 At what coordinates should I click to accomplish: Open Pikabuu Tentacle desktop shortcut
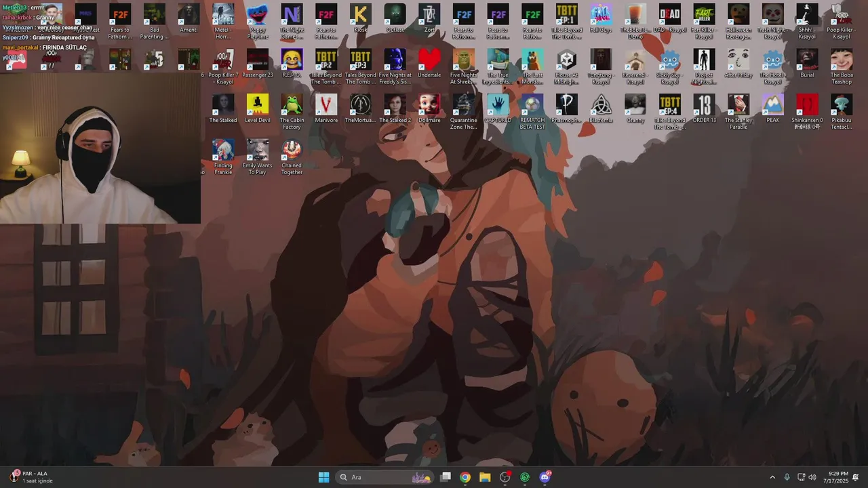[x=842, y=113]
